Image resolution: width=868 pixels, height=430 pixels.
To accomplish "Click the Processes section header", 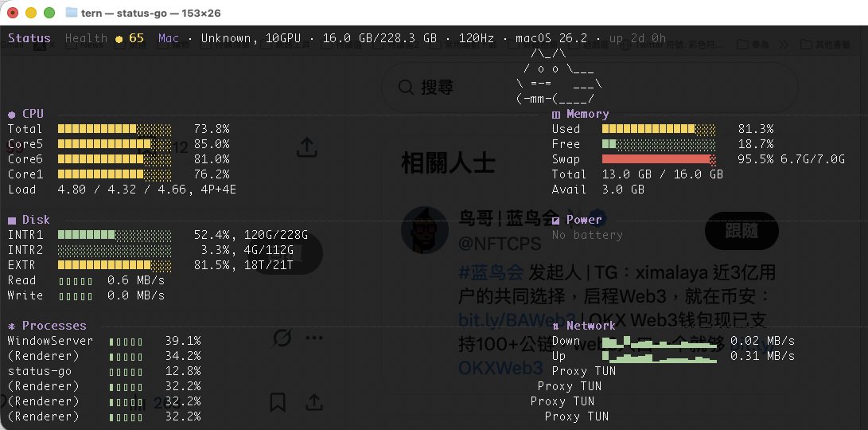I will point(47,326).
